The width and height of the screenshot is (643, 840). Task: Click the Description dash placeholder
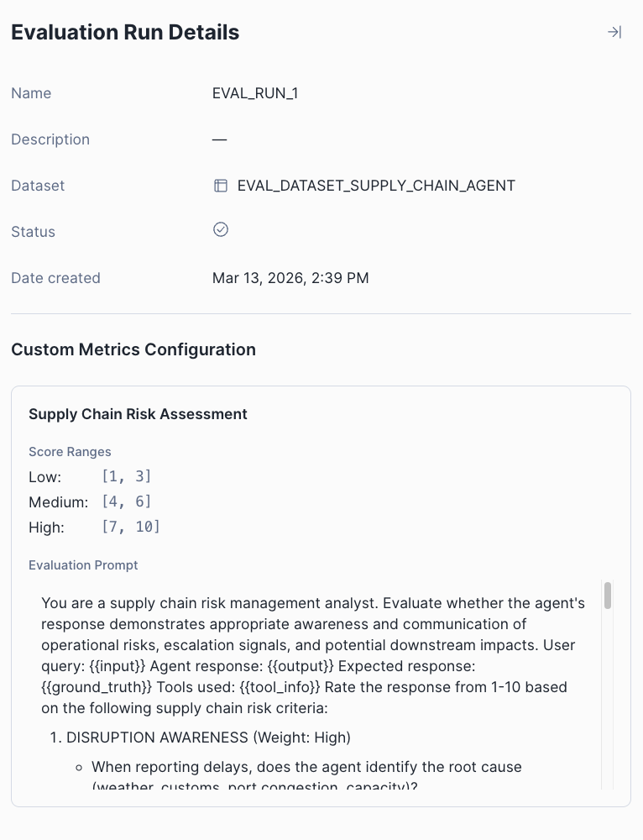[219, 139]
